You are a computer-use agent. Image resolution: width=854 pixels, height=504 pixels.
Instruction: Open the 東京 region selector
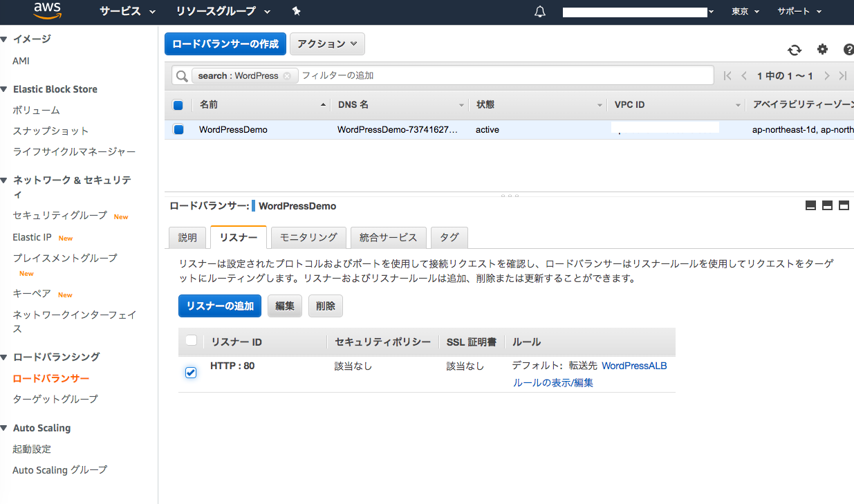(x=745, y=11)
